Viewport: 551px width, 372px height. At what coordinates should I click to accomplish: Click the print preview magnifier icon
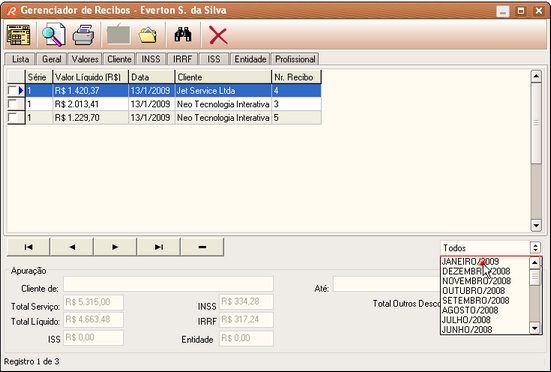tap(54, 35)
